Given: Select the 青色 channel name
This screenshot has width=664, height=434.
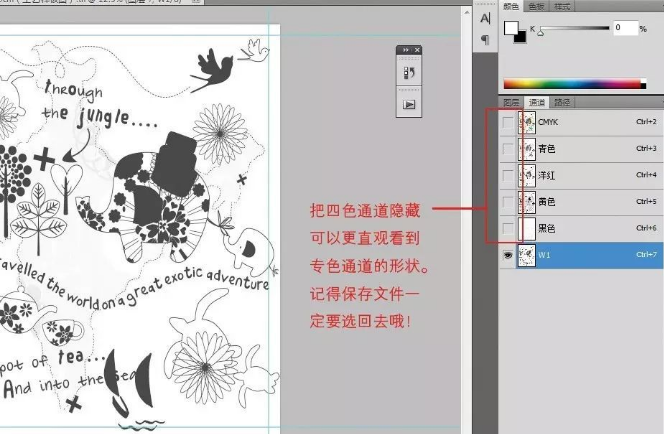Looking at the screenshot, I should [x=546, y=149].
